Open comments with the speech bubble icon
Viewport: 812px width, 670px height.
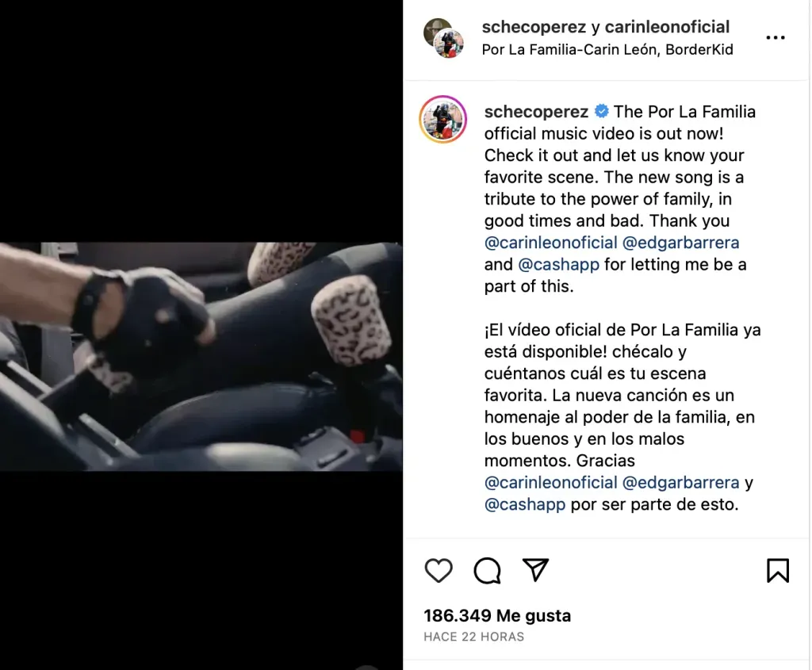click(488, 571)
